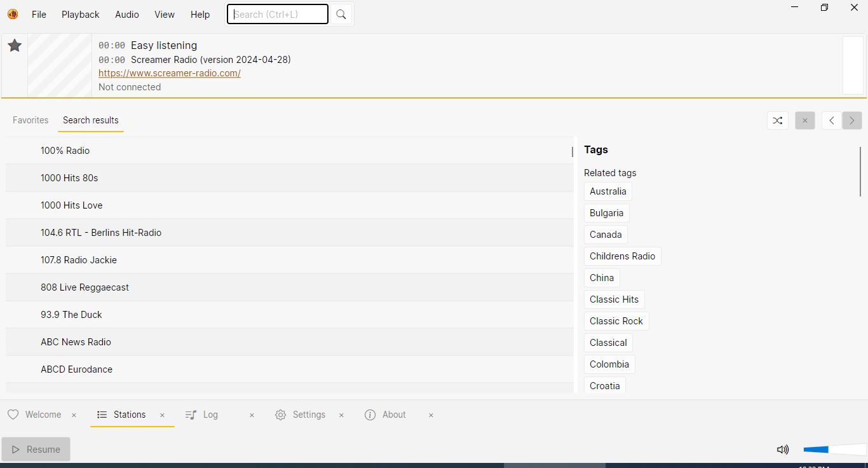Select station 107.8 Radio Jackie
Viewport: 868px width, 468px height.
tap(290, 260)
